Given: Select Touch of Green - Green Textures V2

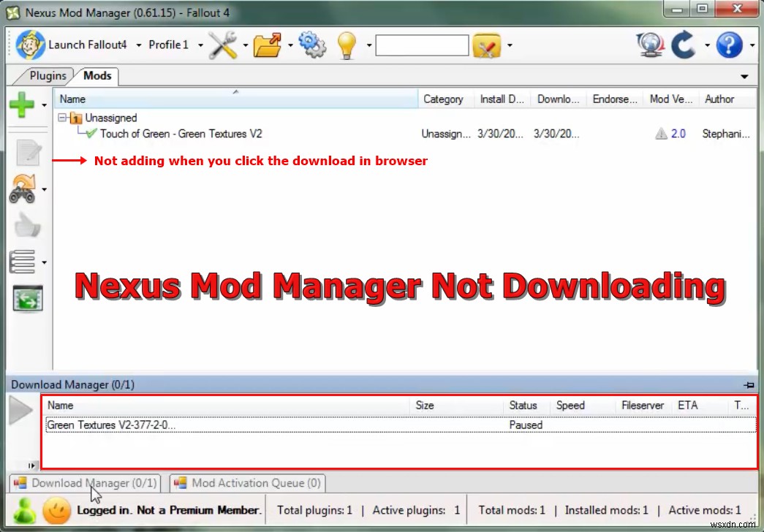Looking at the screenshot, I should pyautogui.click(x=181, y=134).
